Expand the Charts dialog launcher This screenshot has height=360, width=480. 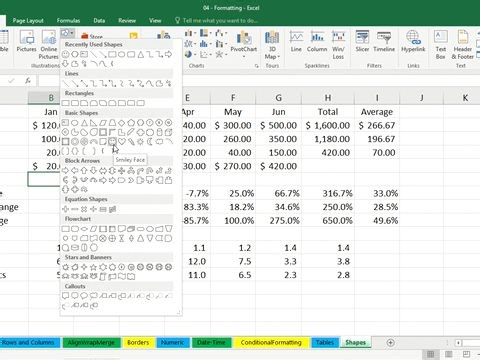coord(256,66)
